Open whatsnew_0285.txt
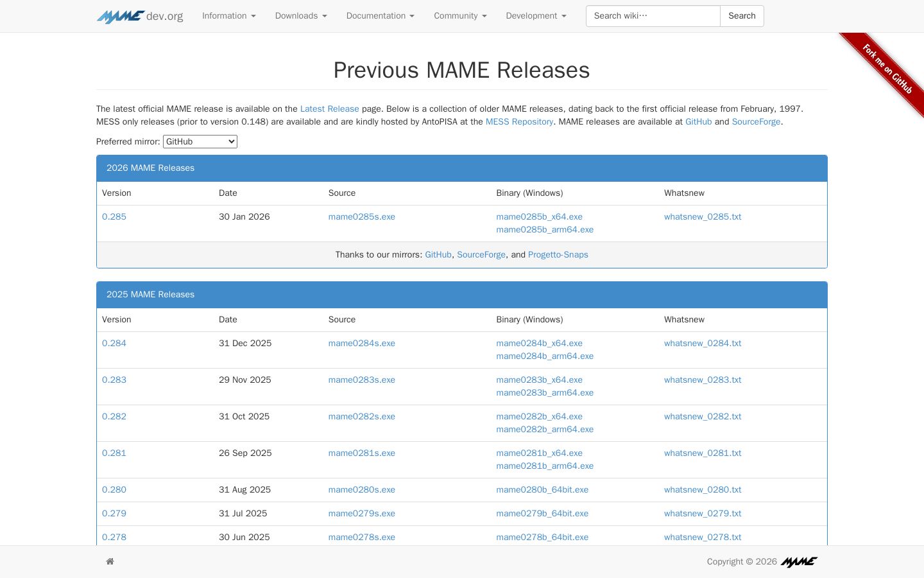 click(x=703, y=217)
